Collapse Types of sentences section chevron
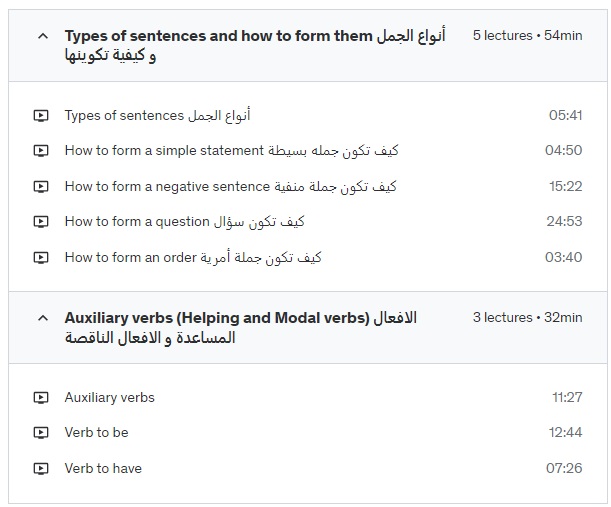Screen dimensions: 611x507 pyautogui.click(x=43, y=36)
